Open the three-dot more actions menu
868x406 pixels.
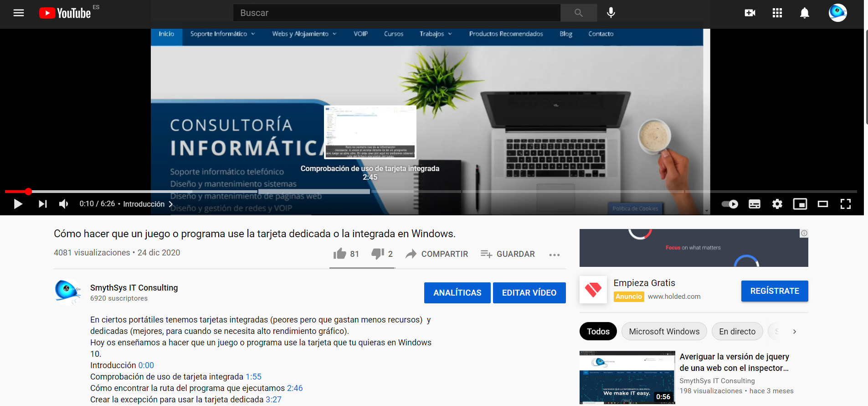coord(554,255)
